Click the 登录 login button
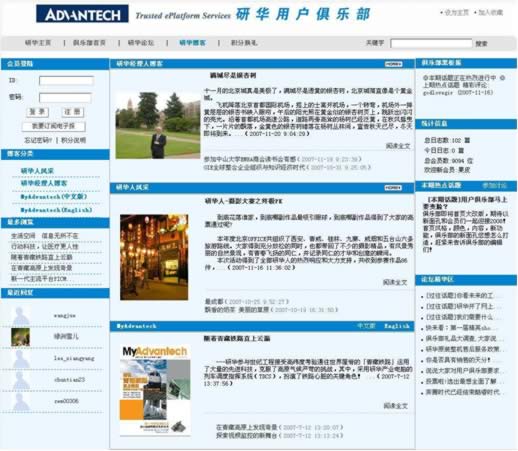518x451 pixels. click(x=37, y=112)
